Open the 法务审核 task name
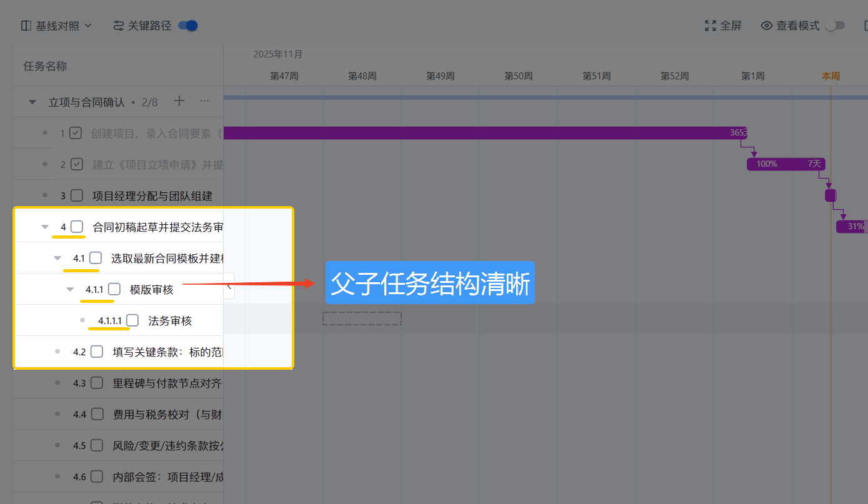This screenshot has height=504, width=868. pyautogui.click(x=170, y=320)
